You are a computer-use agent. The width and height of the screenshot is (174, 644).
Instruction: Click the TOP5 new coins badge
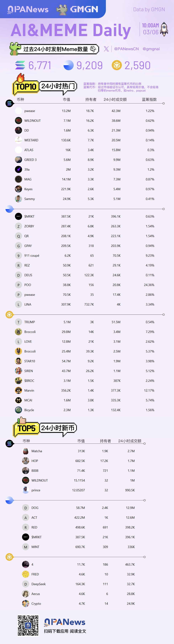[x=27, y=428]
